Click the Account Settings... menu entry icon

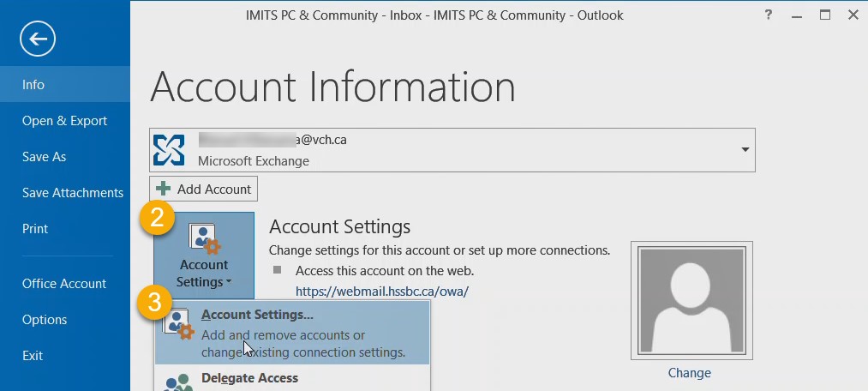(179, 325)
